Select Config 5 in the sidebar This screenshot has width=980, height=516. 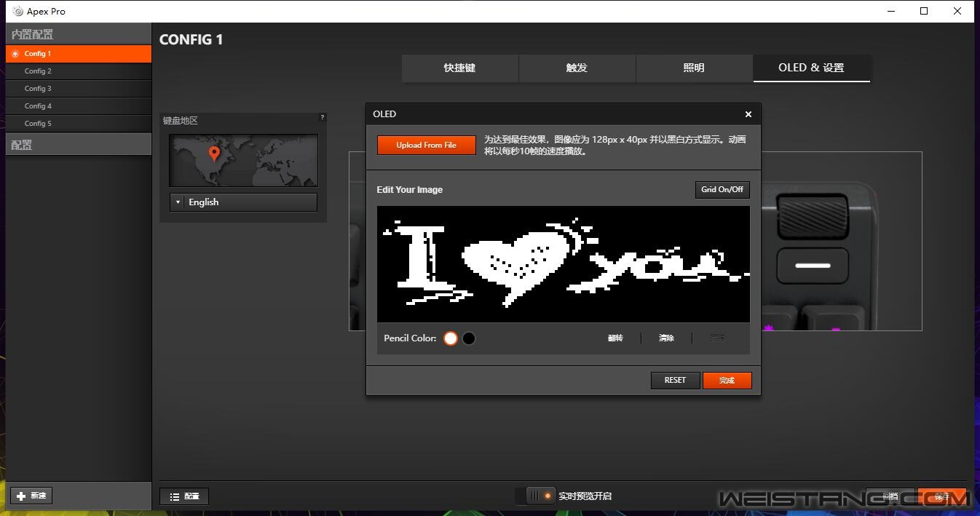[79, 124]
